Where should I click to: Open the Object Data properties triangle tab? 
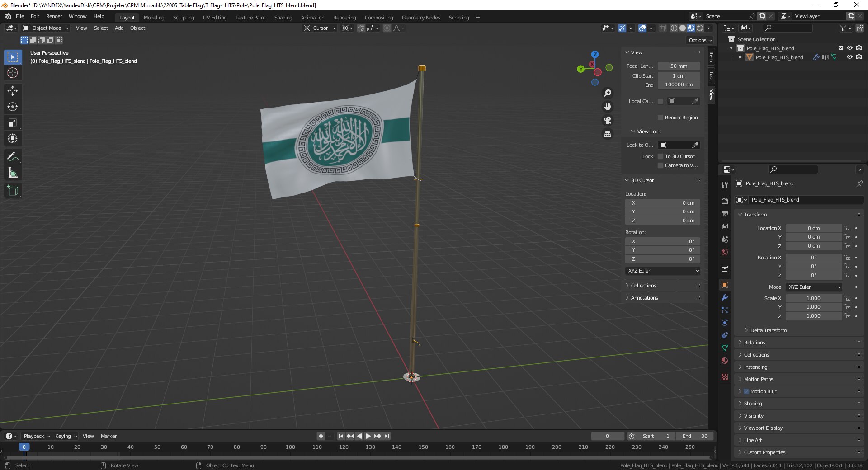[x=725, y=348]
